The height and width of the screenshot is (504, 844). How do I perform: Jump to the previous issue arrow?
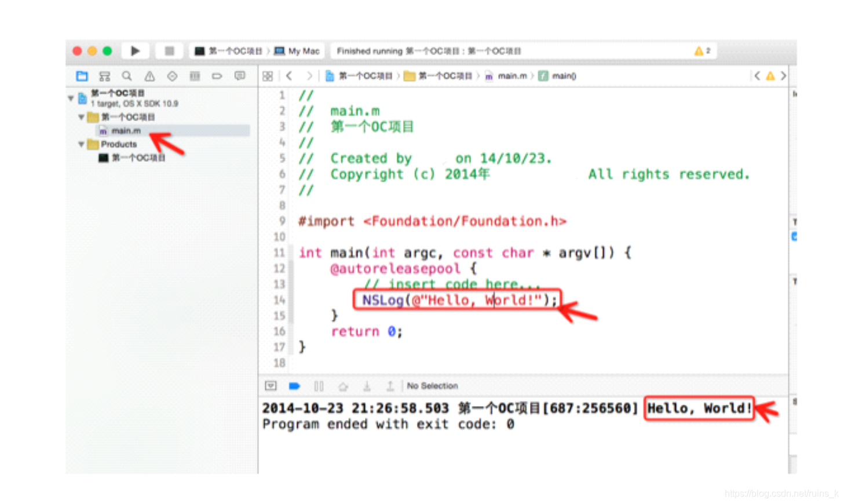(757, 76)
